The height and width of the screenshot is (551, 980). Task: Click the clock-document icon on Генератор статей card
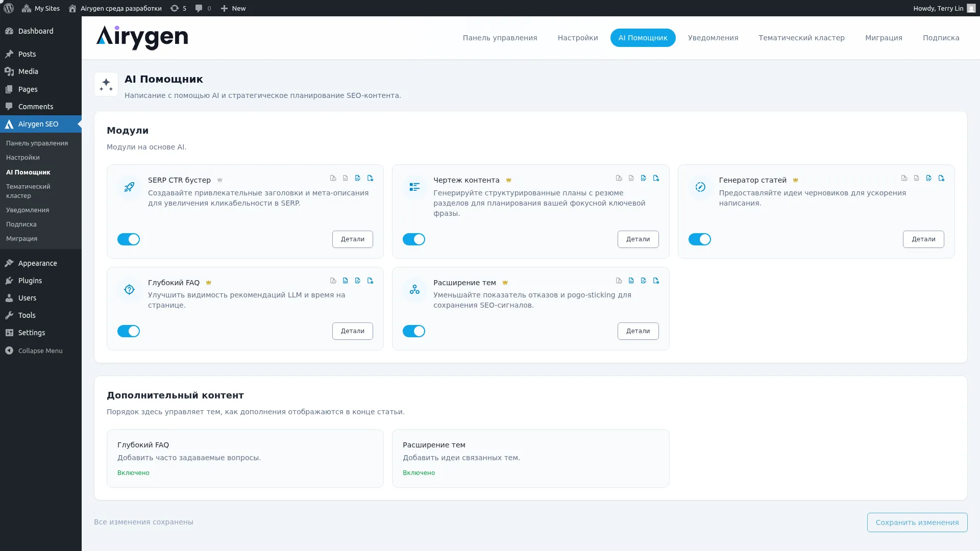point(904,178)
